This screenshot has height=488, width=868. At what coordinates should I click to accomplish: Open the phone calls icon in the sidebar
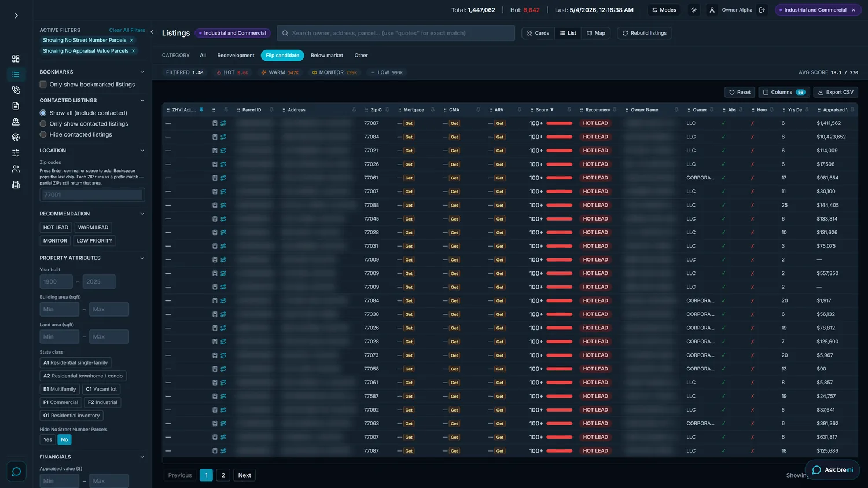16,90
